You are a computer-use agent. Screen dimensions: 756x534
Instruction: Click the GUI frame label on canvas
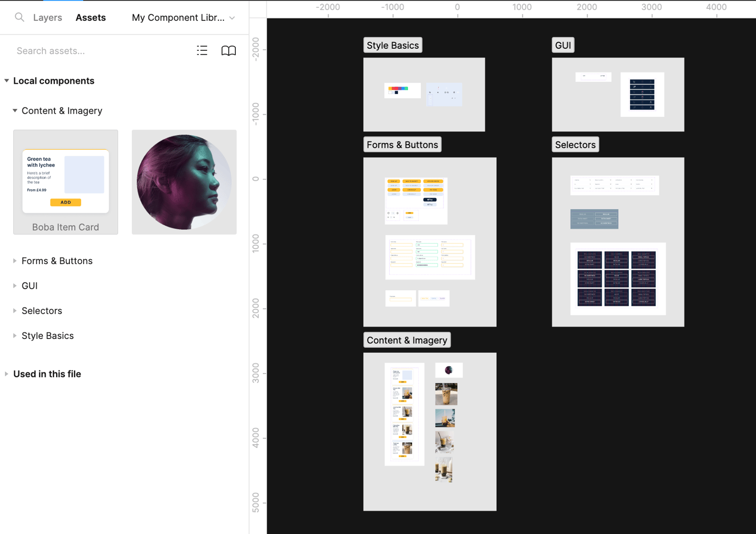coord(563,45)
